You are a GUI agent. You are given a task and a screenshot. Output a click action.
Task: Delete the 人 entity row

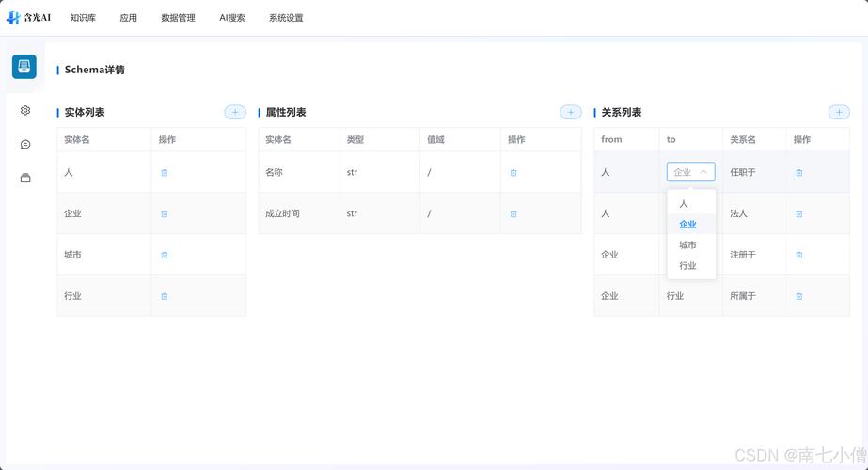[x=165, y=173]
